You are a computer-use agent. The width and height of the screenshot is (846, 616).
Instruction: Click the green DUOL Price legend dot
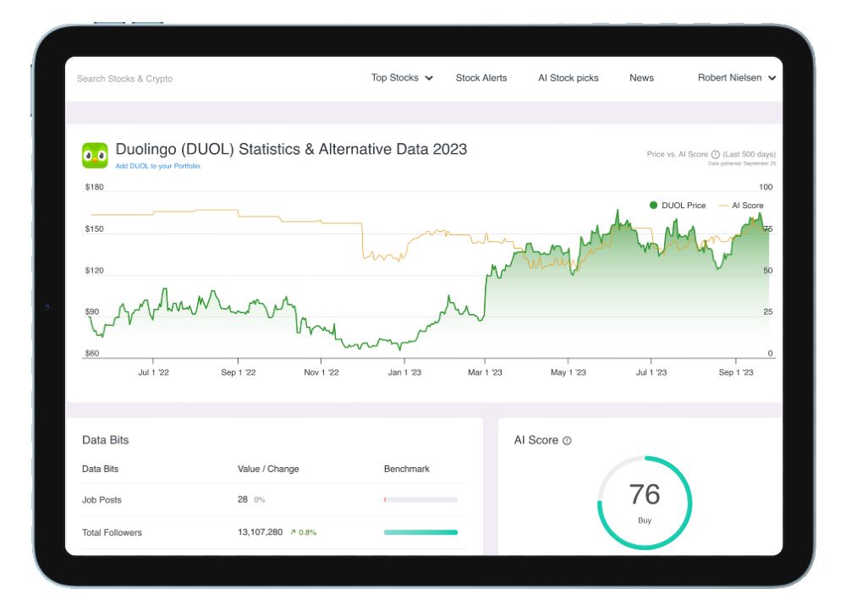[x=652, y=205]
